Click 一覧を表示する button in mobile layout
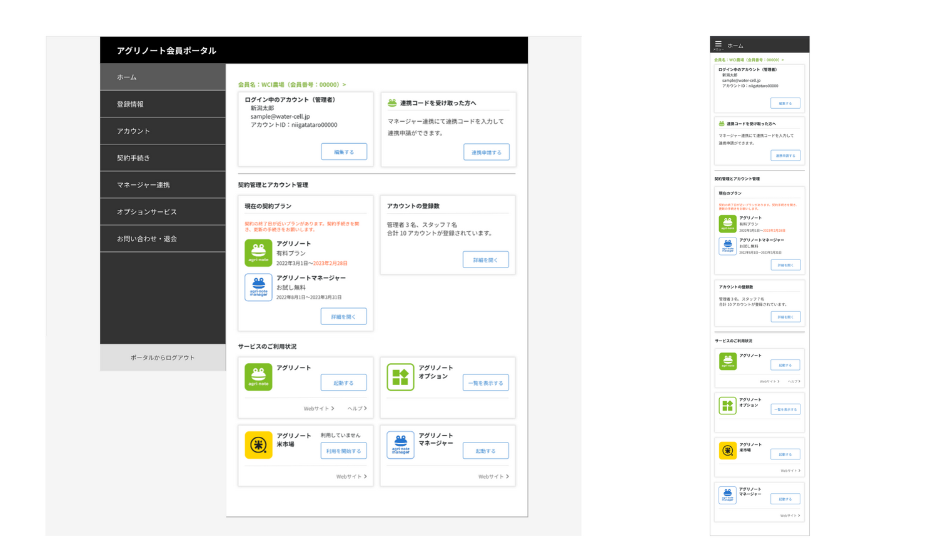The height and width of the screenshot is (560, 938). (x=785, y=409)
